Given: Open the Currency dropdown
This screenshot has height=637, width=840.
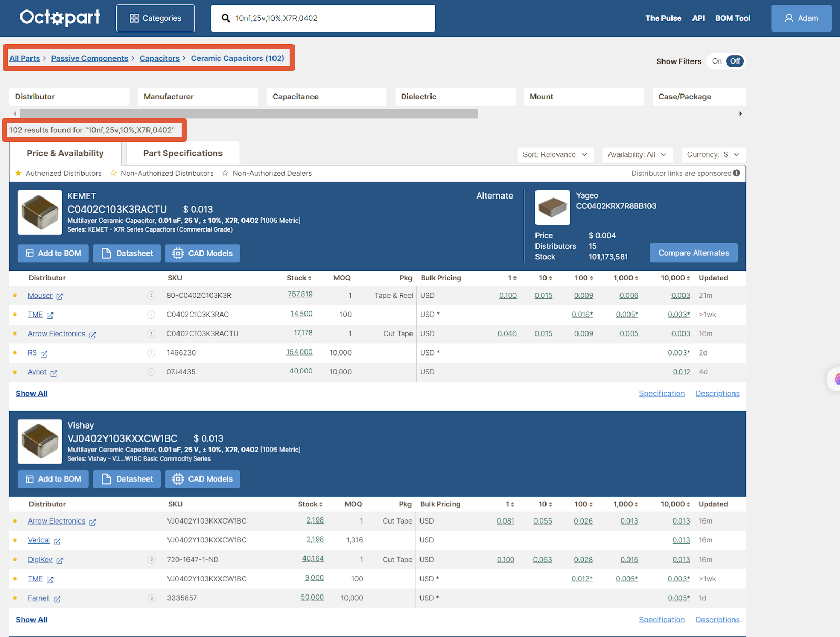Looking at the screenshot, I should click(x=713, y=154).
